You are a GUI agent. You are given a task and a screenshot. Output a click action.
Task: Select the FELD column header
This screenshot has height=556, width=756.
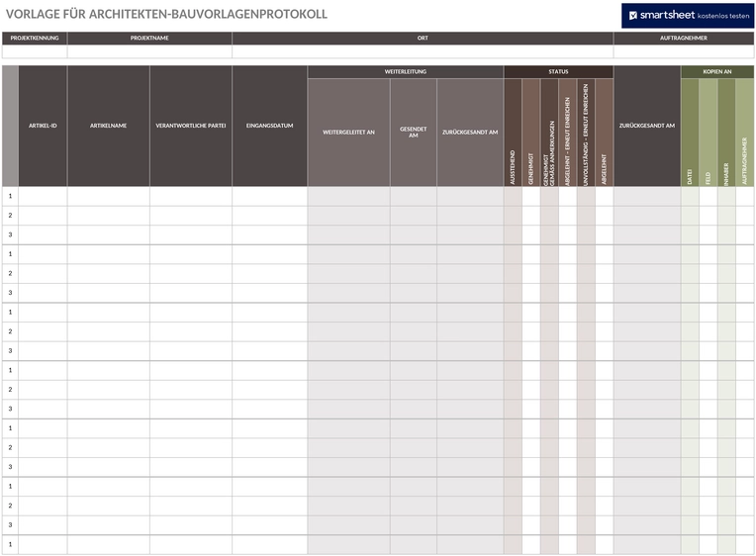pyautogui.click(x=709, y=133)
